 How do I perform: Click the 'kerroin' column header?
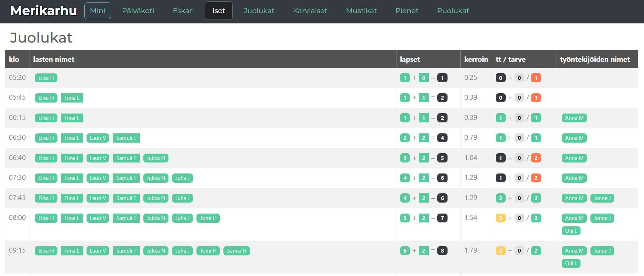coord(476,59)
